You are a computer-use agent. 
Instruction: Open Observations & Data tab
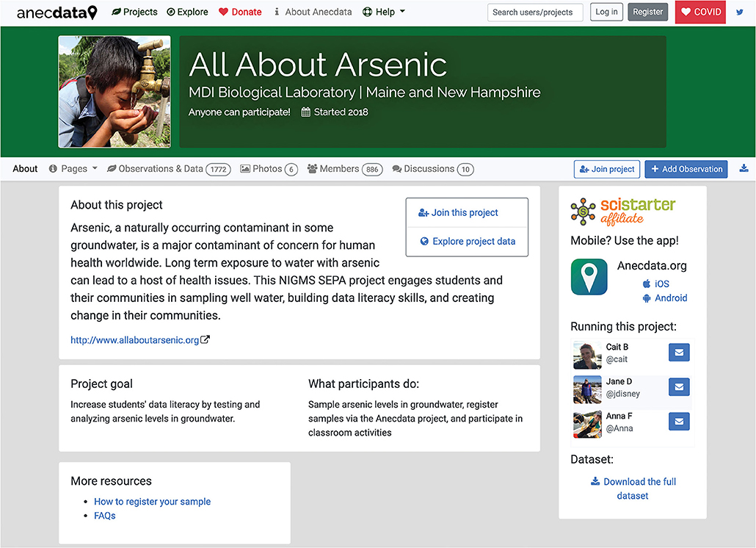pos(169,169)
